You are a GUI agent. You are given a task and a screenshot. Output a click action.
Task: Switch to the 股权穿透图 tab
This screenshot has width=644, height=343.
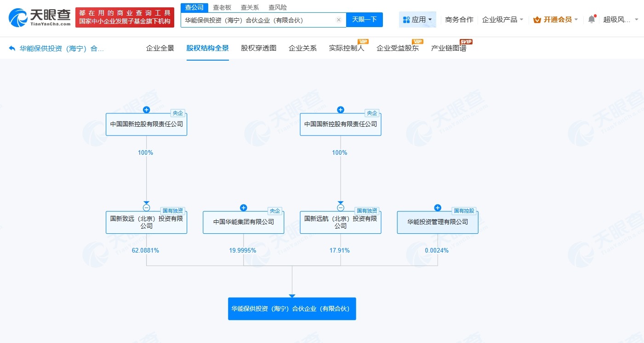pos(260,47)
